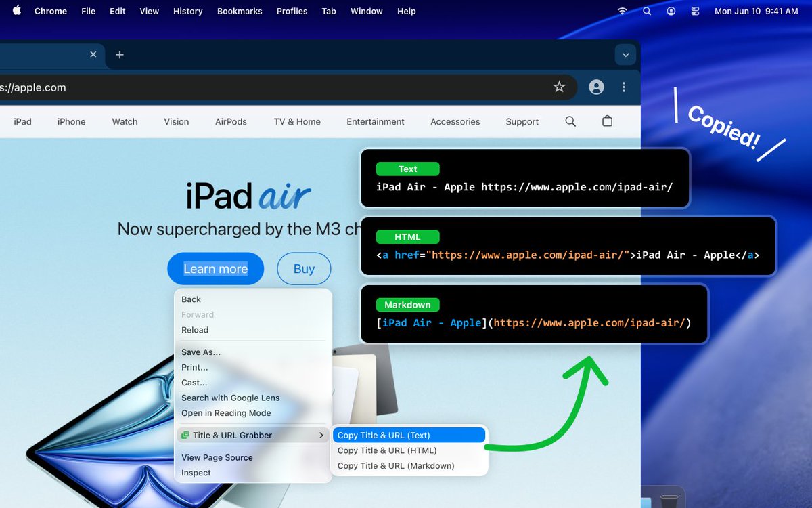Open the shopping bag icon

[607, 121]
